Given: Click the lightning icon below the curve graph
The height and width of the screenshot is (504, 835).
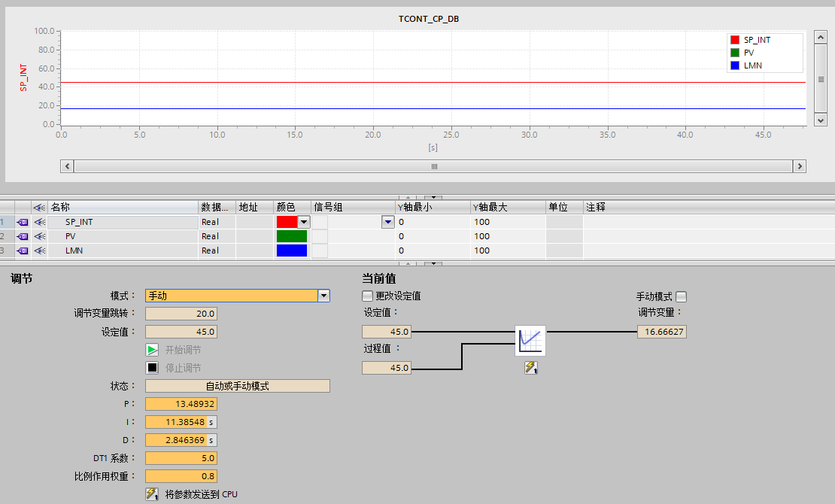Looking at the screenshot, I should click(x=531, y=368).
